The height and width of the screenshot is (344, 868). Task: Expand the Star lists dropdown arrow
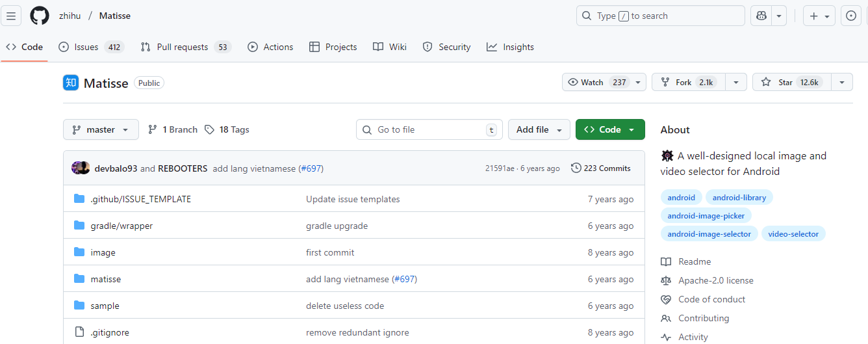(842, 82)
